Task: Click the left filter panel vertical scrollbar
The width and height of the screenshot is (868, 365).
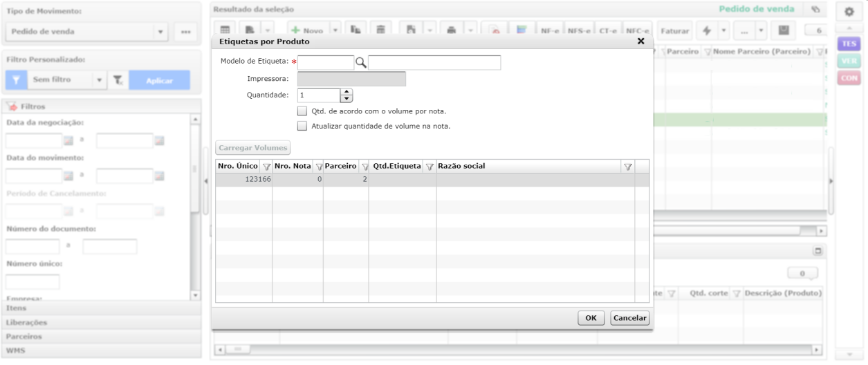Action: (195, 207)
